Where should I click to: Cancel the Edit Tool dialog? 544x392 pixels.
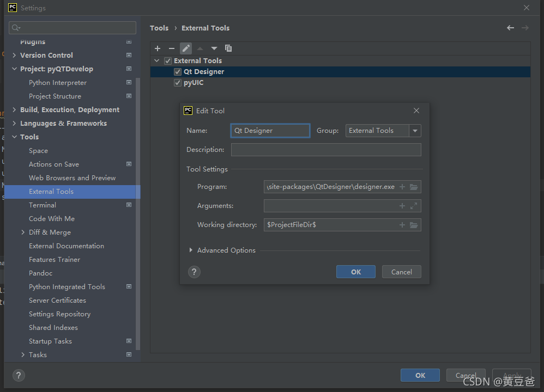tap(401, 272)
